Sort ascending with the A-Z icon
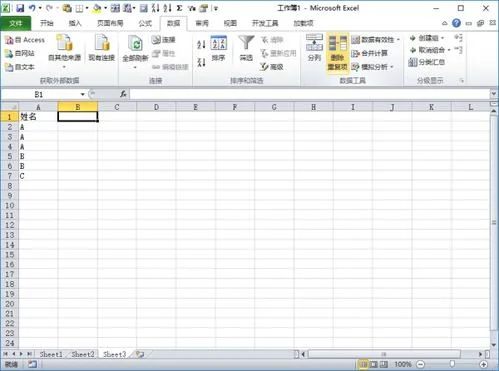 pos(201,44)
